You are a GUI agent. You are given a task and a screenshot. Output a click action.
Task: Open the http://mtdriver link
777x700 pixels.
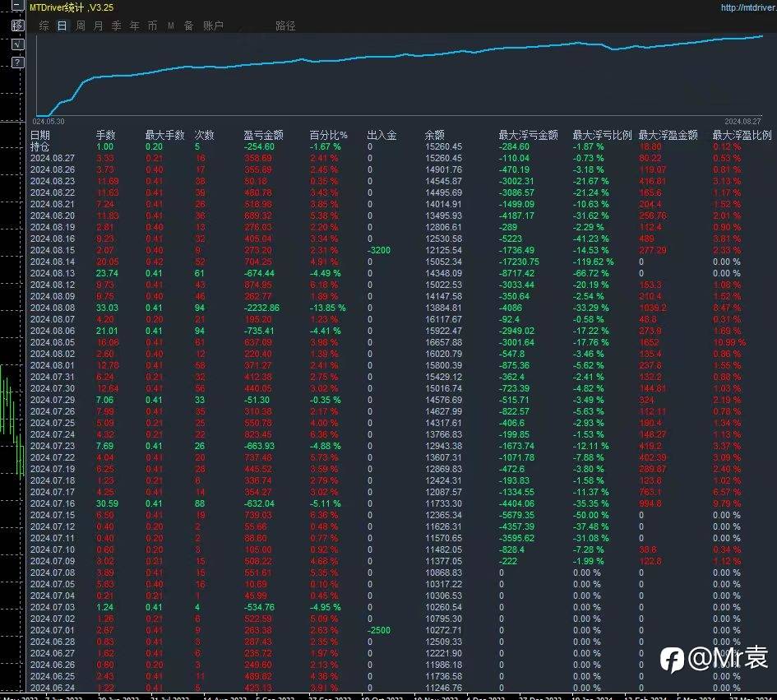click(x=748, y=7)
